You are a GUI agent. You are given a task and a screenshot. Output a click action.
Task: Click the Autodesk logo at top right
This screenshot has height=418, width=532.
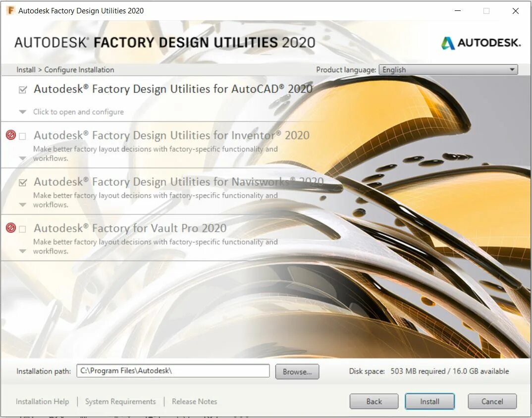(x=481, y=43)
